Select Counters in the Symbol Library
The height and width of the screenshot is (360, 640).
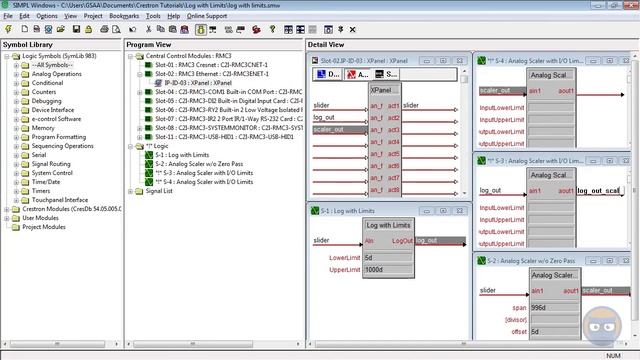click(x=44, y=92)
